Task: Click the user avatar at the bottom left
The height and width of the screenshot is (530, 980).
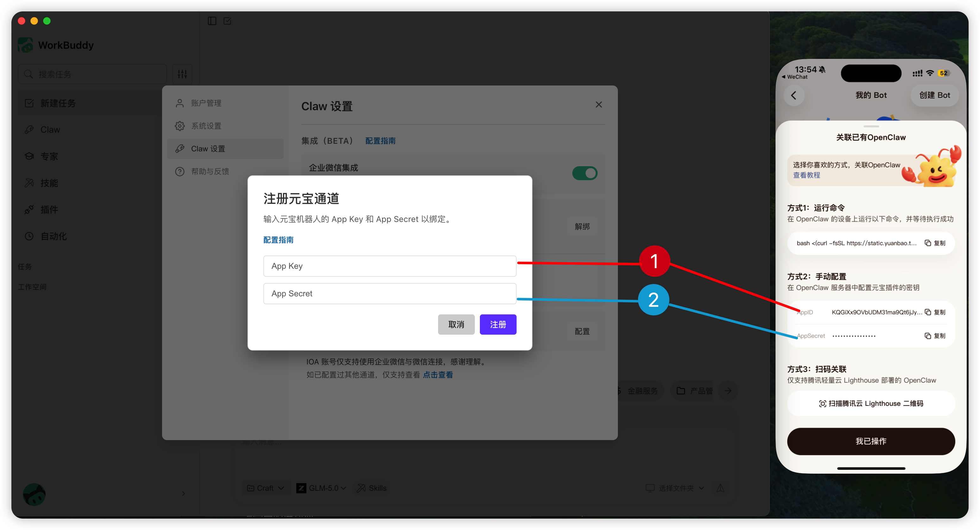Action: coord(34,494)
